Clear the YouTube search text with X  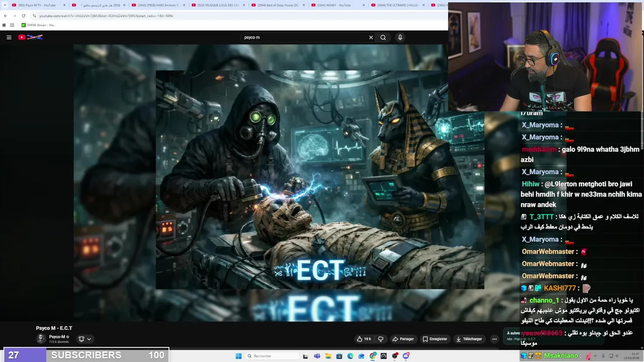(x=371, y=37)
